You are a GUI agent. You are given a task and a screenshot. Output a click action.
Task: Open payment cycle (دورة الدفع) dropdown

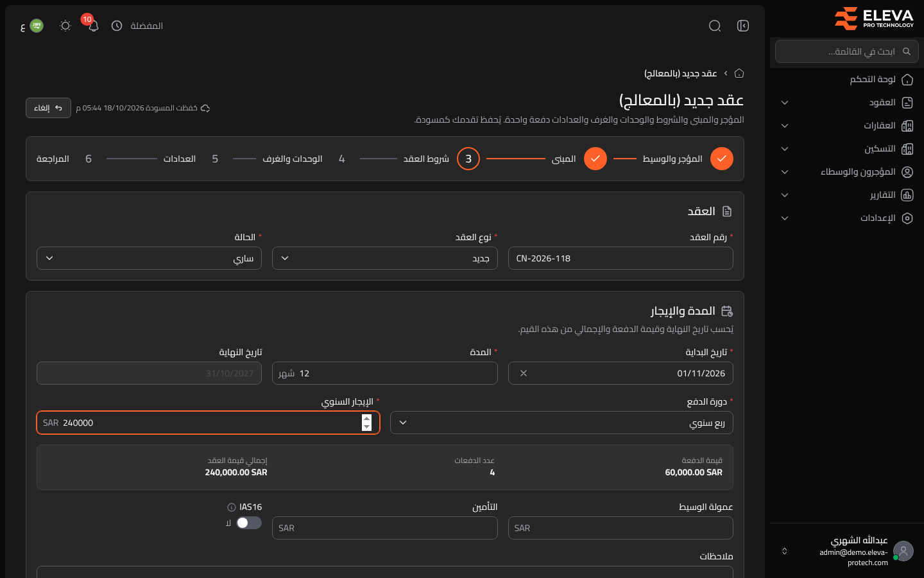[561, 423]
